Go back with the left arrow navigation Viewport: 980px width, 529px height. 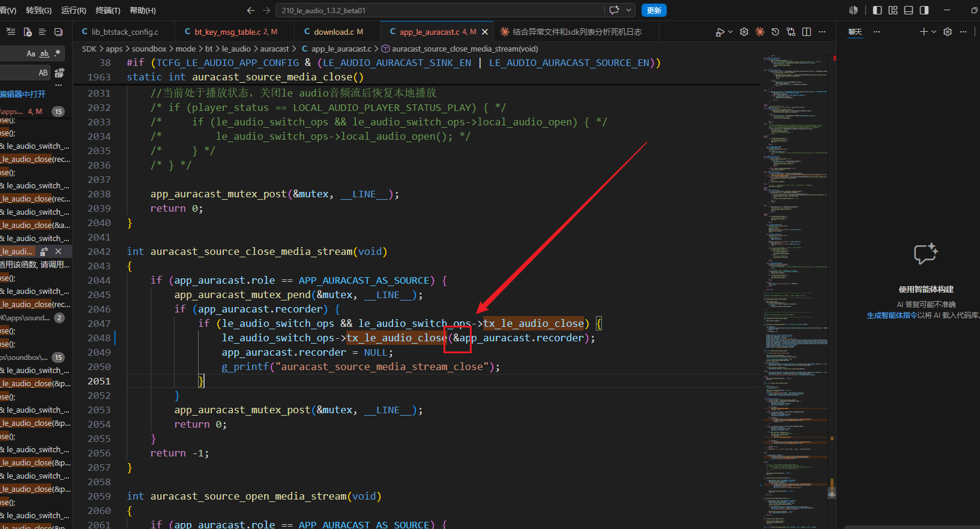(x=251, y=10)
